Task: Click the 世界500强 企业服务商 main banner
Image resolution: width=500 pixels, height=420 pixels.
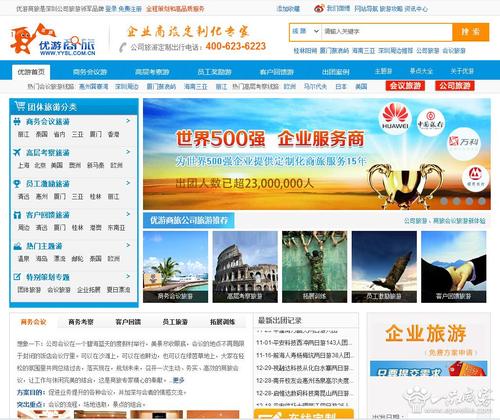Action: pyautogui.click(x=317, y=154)
